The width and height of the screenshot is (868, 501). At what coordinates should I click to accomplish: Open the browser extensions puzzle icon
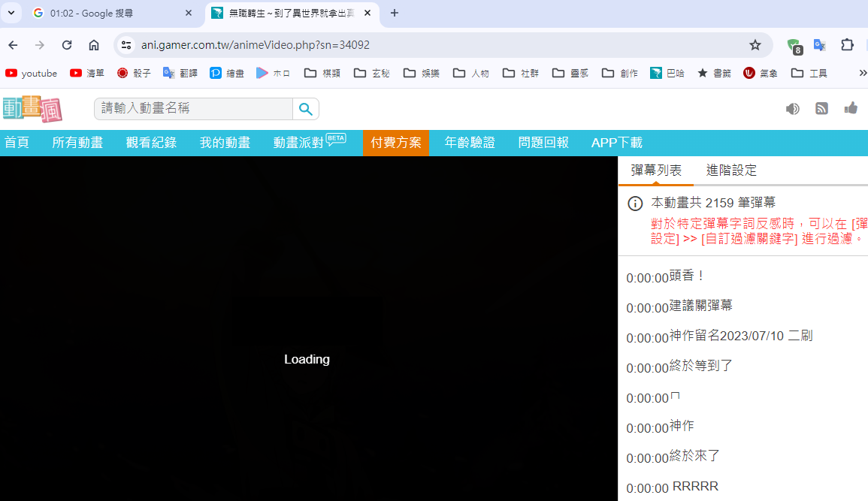(x=846, y=44)
